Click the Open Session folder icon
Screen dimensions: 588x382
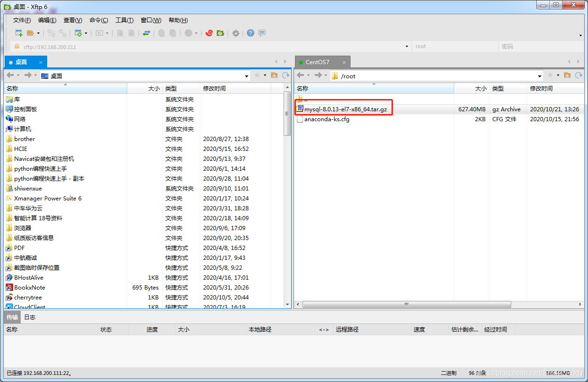tap(31, 33)
